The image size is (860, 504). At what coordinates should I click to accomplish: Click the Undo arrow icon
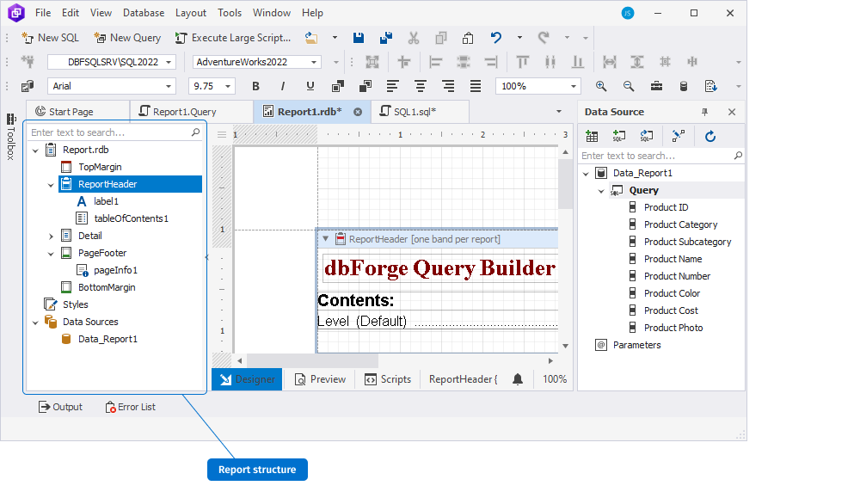(496, 38)
